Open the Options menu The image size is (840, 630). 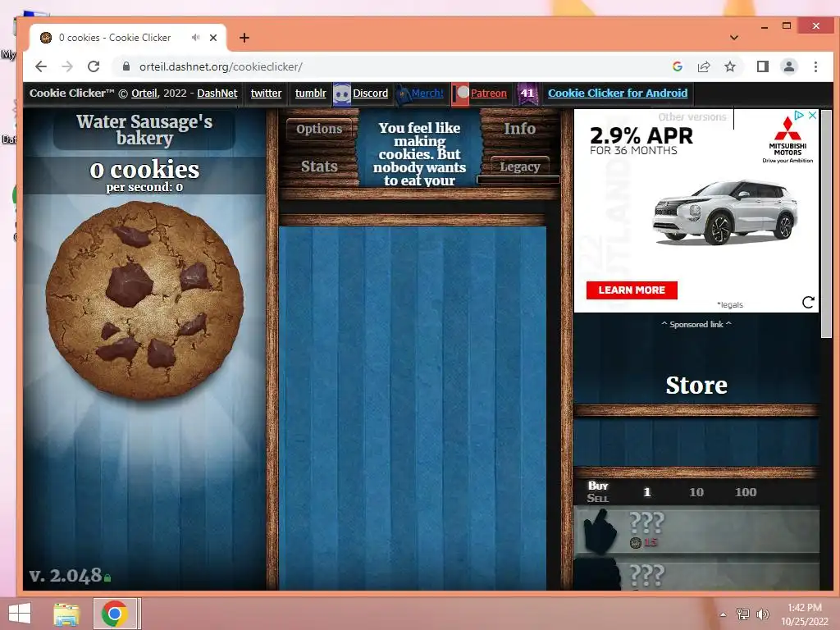click(x=319, y=129)
